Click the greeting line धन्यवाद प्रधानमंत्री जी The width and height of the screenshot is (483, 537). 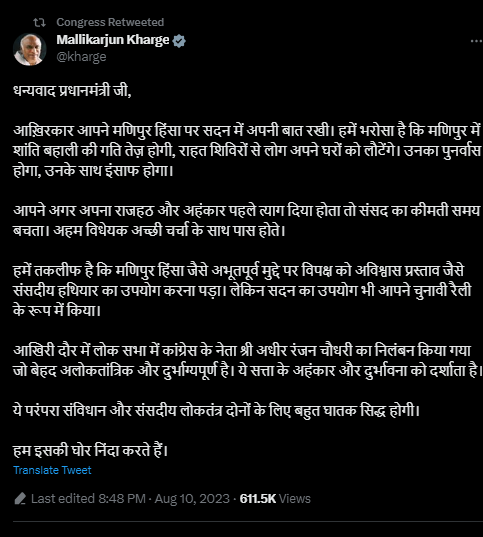click(x=72, y=91)
